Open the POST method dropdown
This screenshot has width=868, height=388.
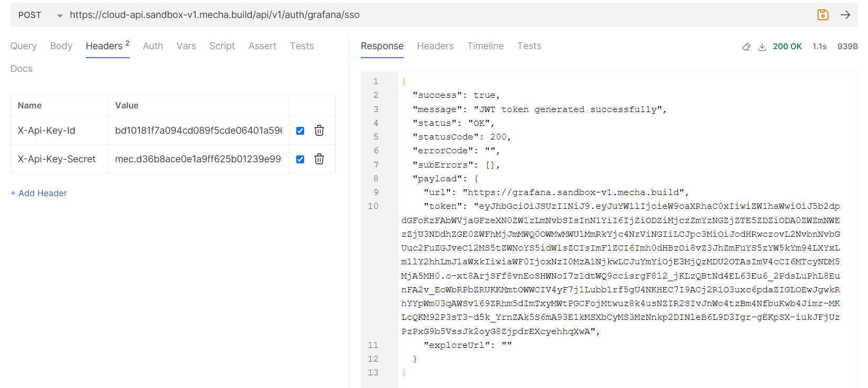[40, 15]
